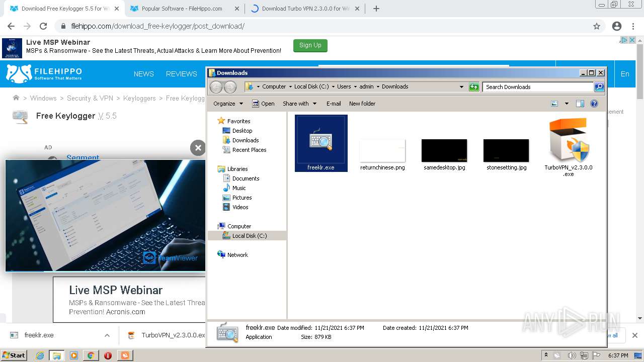This screenshot has height=362, width=644.
Task: Create a New folder
Action: click(362, 104)
